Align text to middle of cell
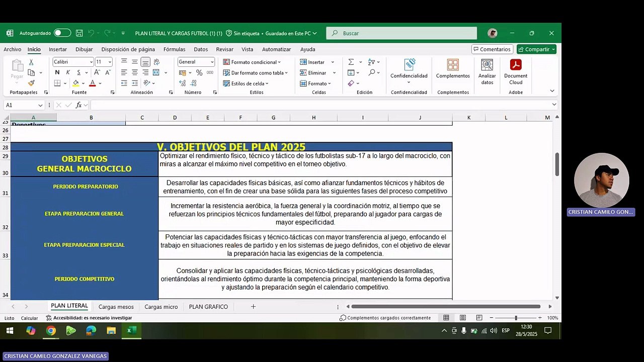The height and width of the screenshot is (362, 644). tap(134, 62)
